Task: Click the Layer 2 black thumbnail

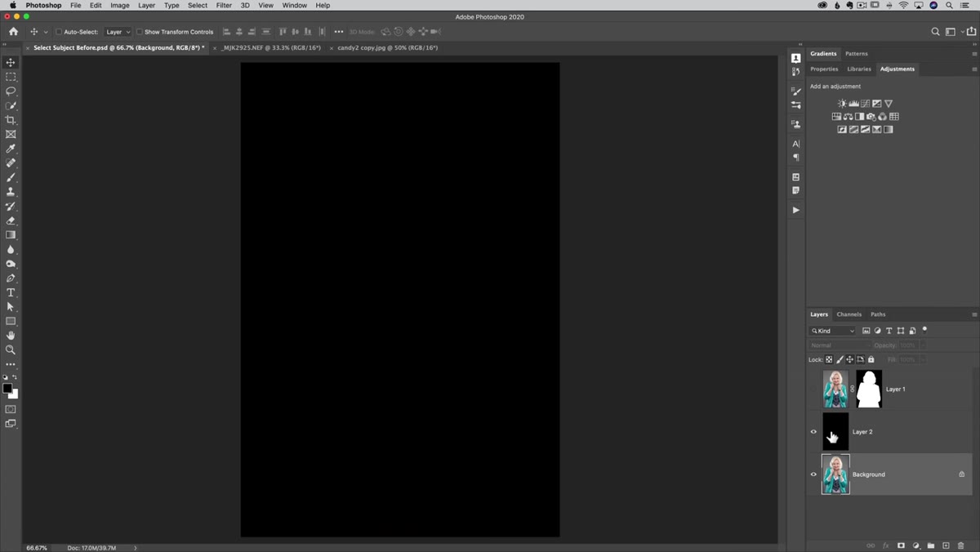Action: click(x=835, y=432)
